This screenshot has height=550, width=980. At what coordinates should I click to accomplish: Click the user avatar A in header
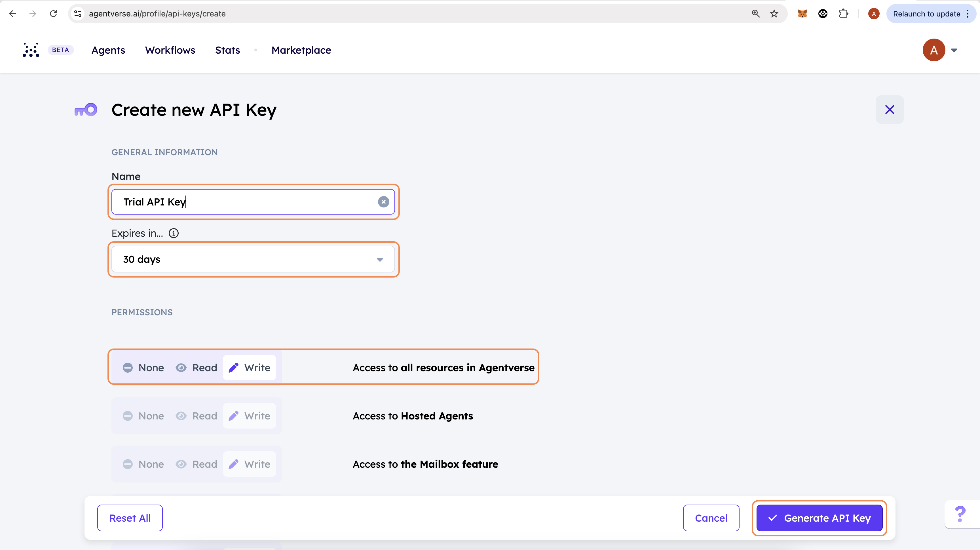click(x=933, y=50)
